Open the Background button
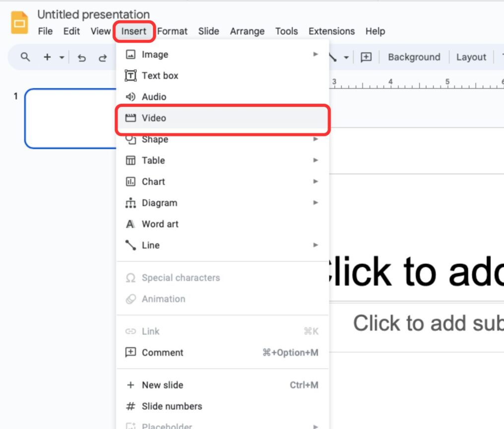The image size is (504, 429). 414,57
